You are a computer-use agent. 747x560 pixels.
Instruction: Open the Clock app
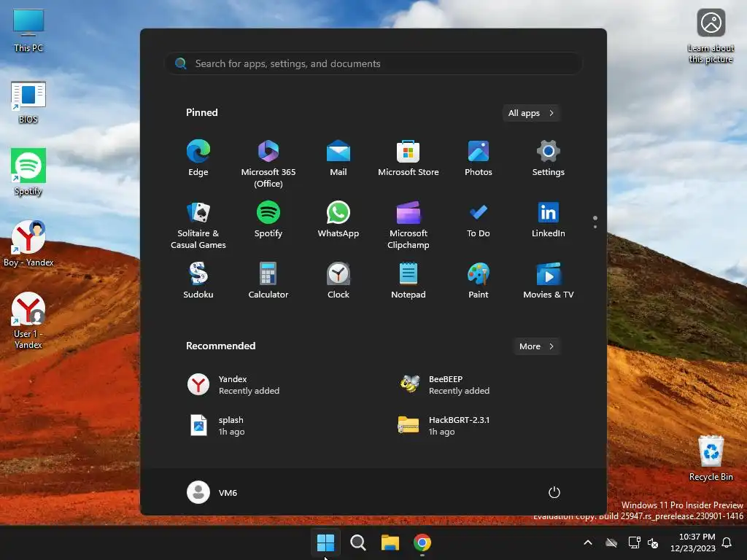coord(338,281)
